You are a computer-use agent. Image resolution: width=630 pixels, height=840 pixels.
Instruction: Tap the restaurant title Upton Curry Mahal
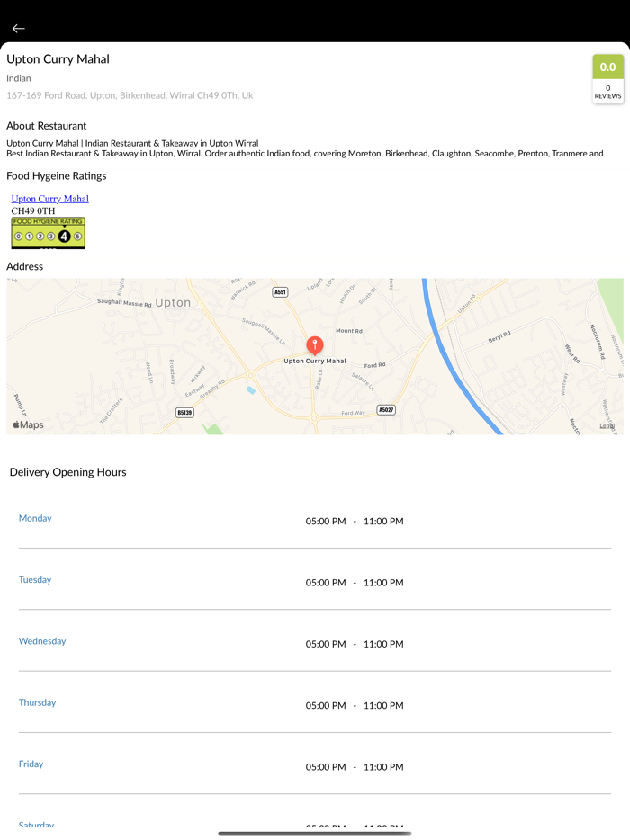coord(58,59)
